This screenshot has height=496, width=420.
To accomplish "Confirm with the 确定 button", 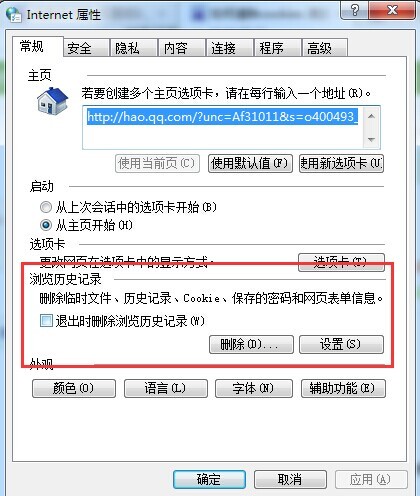I will coord(209,479).
